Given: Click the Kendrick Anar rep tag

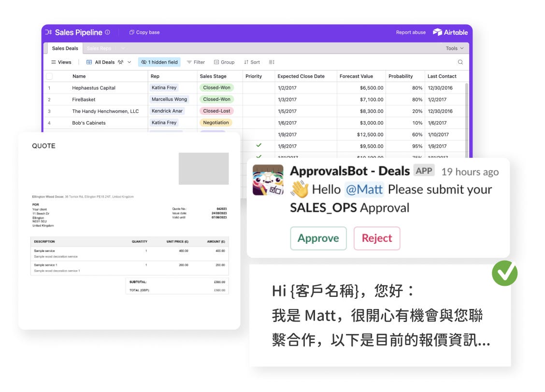Looking at the screenshot, I should point(167,111).
